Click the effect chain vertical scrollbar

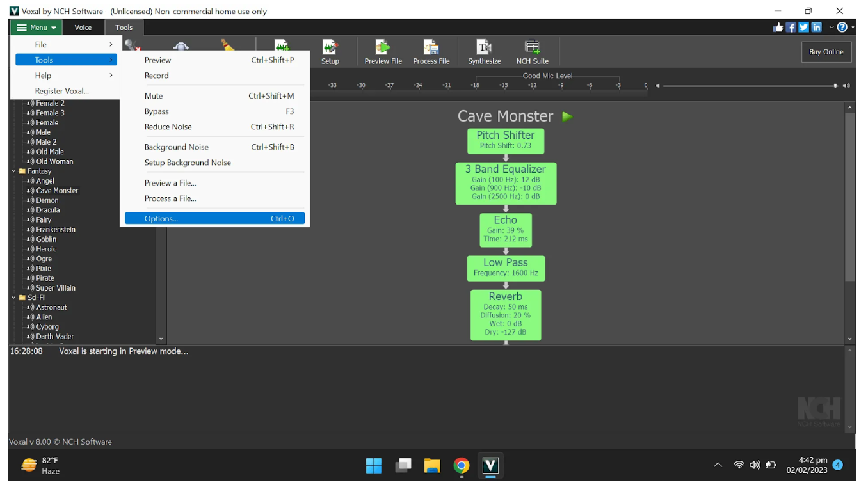(x=849, y=197)
